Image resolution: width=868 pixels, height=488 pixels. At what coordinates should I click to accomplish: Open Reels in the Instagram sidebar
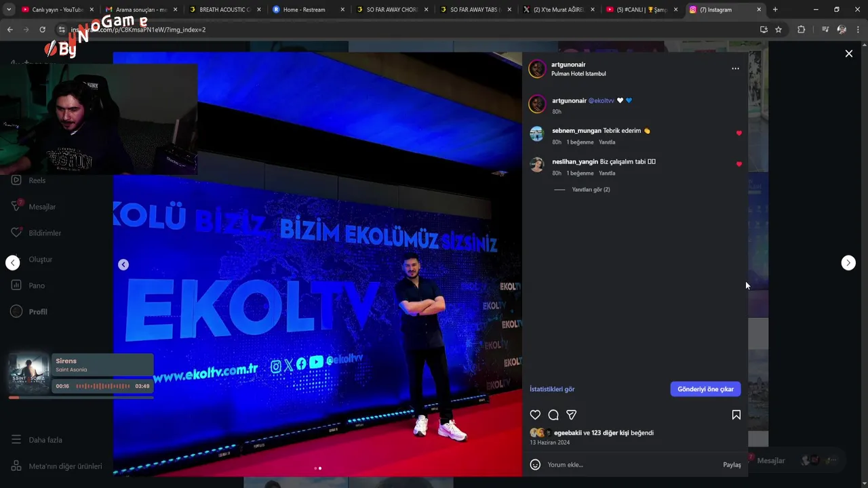pos(28,180)
